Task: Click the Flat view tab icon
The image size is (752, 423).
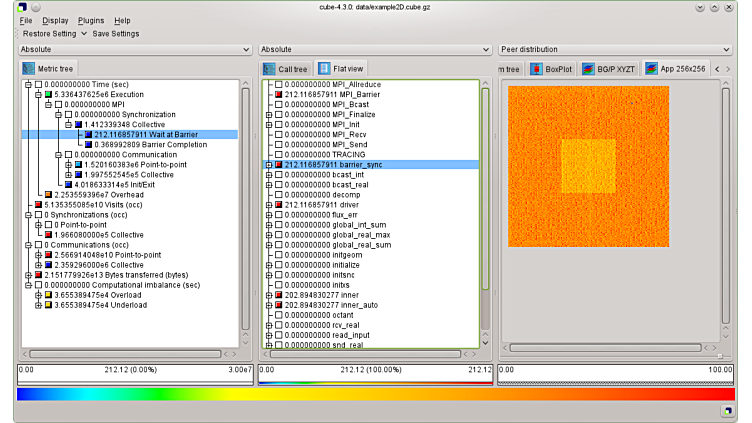Action: click(x=324, y=68)
